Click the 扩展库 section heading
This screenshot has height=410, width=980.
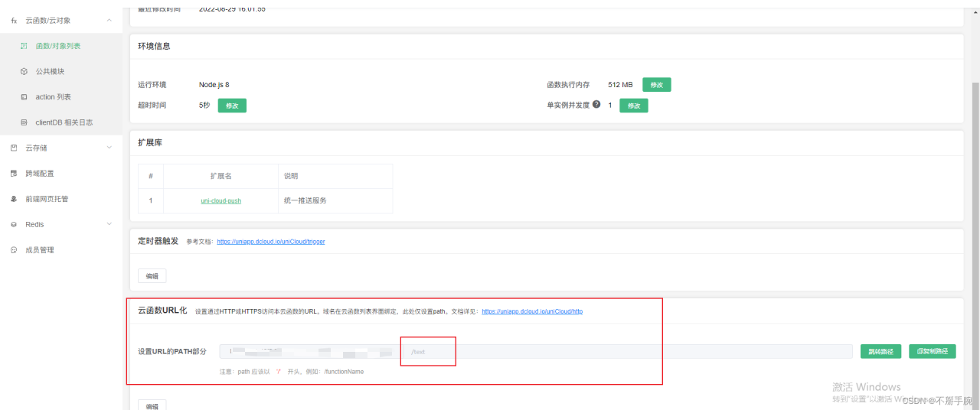pyautogui.click(x=150, y=142)
